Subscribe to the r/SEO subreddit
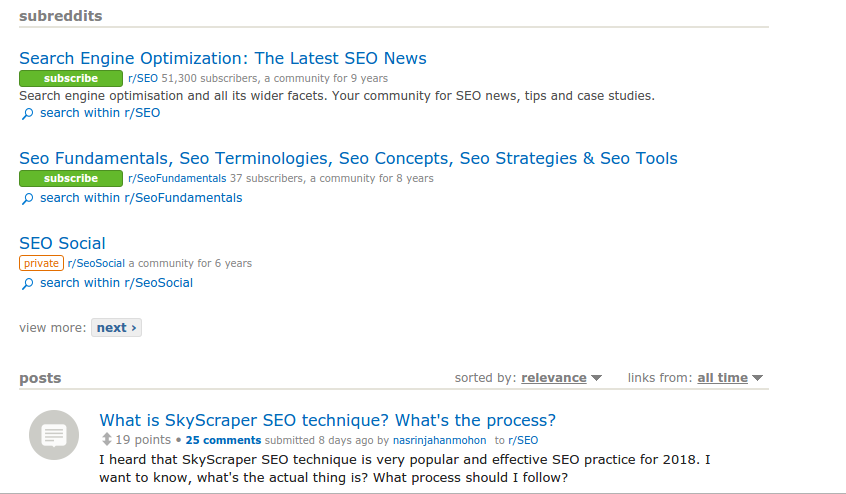Image resolution: width=846 pixels, height=494 pixels. tap(70, 78)
